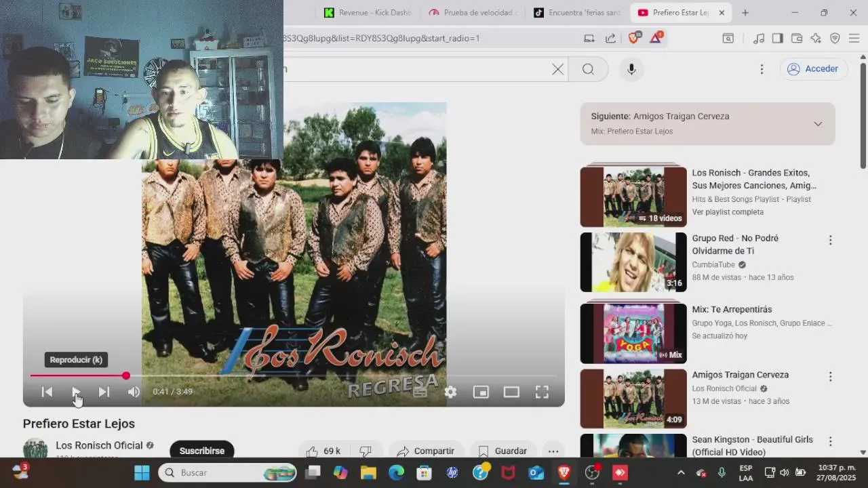The height and width of the screenshot is (488, 868).
Task: Enter fullscreen in the video player
Action: tap(542, 392)
